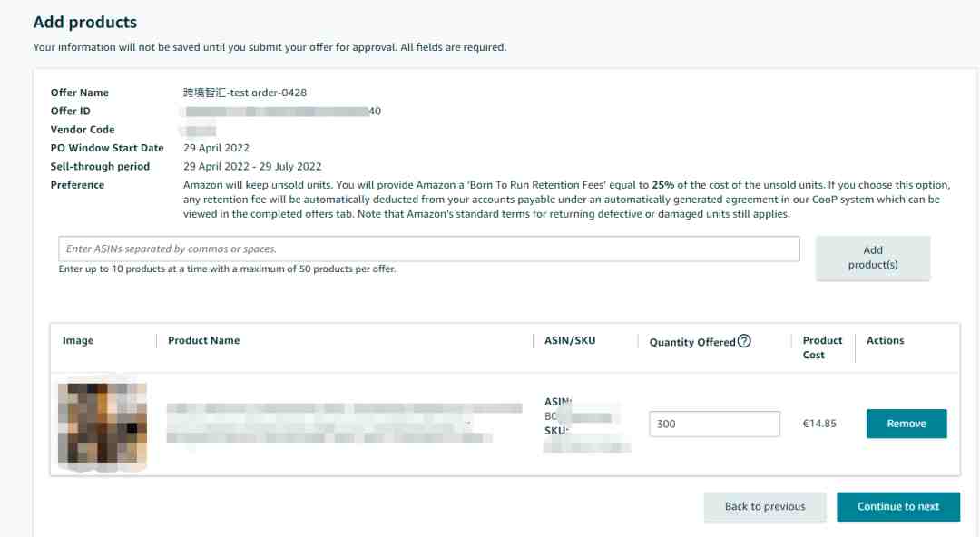
Task: Select the Product Name column header
Action: point(204,341)
